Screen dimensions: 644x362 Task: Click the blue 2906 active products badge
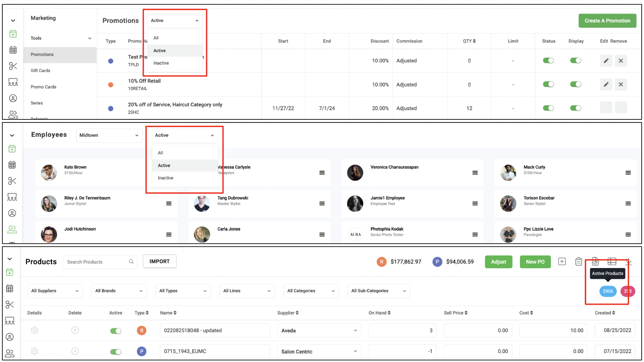[x=608, y=291]
